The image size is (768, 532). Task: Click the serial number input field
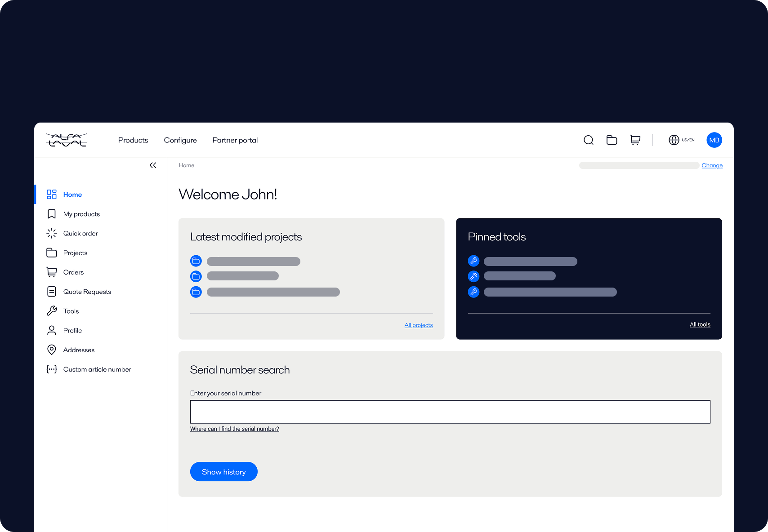pyautogui.click(x=450, y=412)
